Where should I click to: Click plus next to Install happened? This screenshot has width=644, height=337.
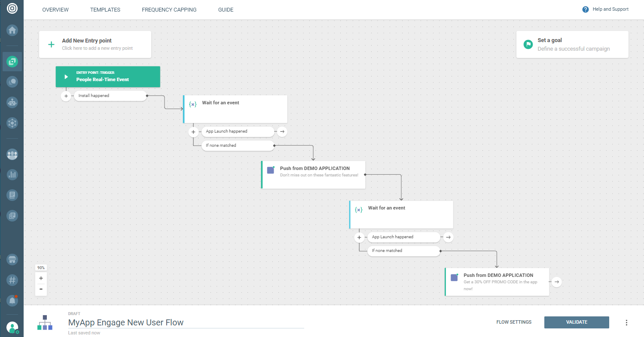tap(66, 96)
